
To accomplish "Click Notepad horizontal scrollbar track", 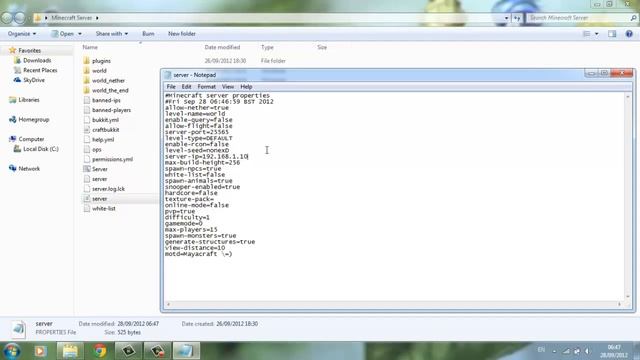I will coord(393,304).
